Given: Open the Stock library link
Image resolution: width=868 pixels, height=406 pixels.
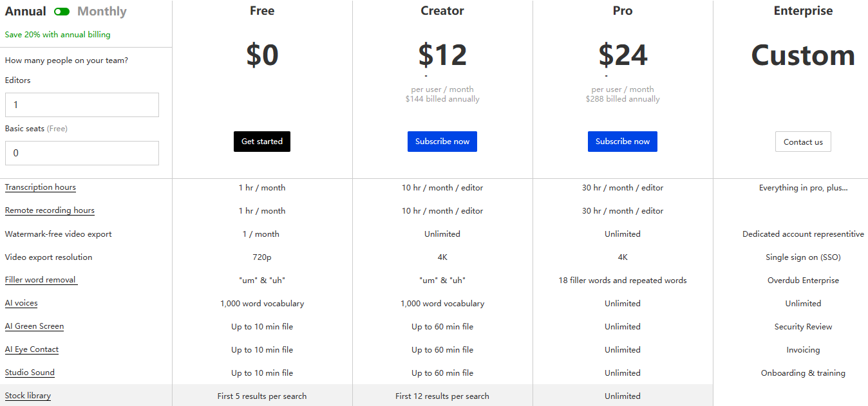Looking at the screenshot, I should [28, 396].
